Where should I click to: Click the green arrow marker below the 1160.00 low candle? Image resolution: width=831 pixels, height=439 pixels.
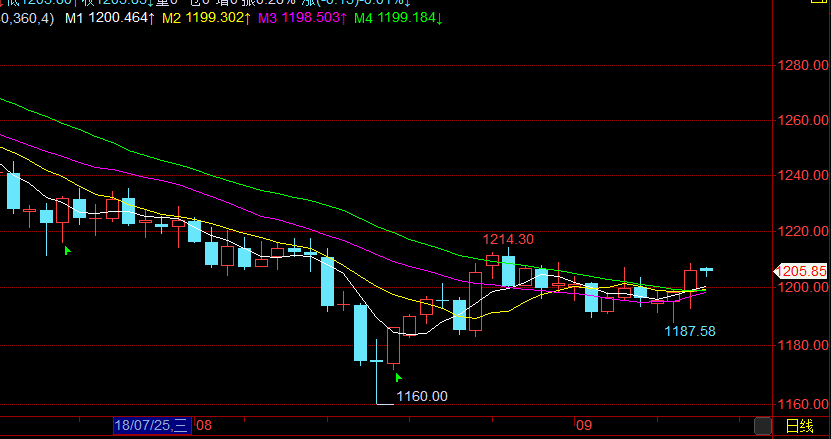click(399, 377)
